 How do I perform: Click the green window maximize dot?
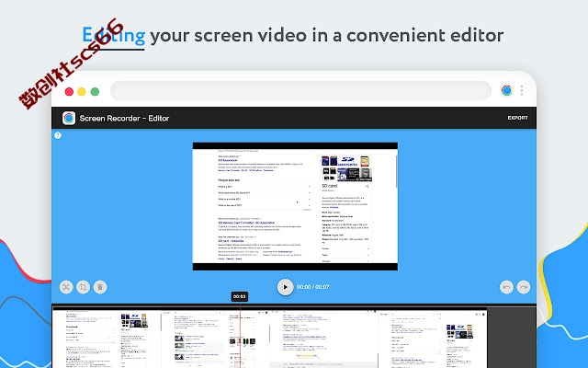(95, 92)
